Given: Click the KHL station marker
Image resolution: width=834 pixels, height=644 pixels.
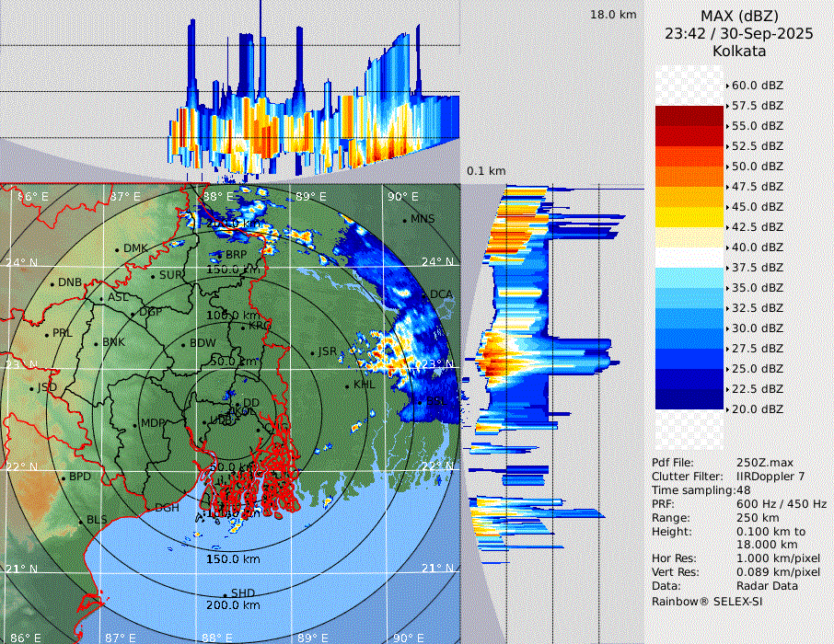Looking at the screenshot, I should 347,385.
